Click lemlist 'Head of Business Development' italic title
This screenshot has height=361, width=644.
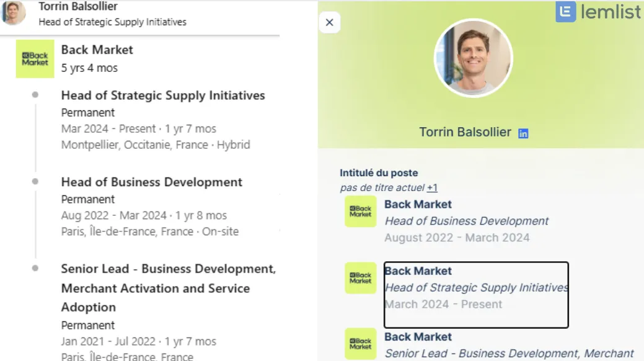[467, 221]
